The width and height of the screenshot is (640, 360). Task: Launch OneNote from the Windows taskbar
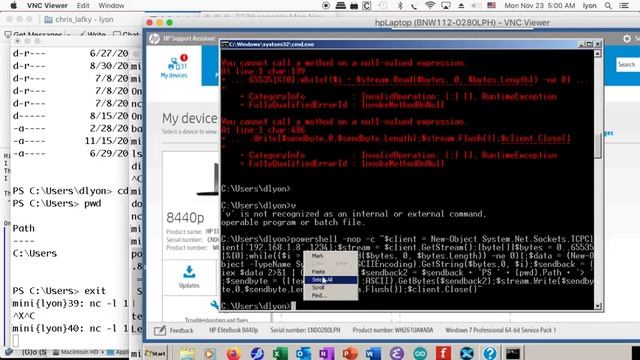pos(327,353)
